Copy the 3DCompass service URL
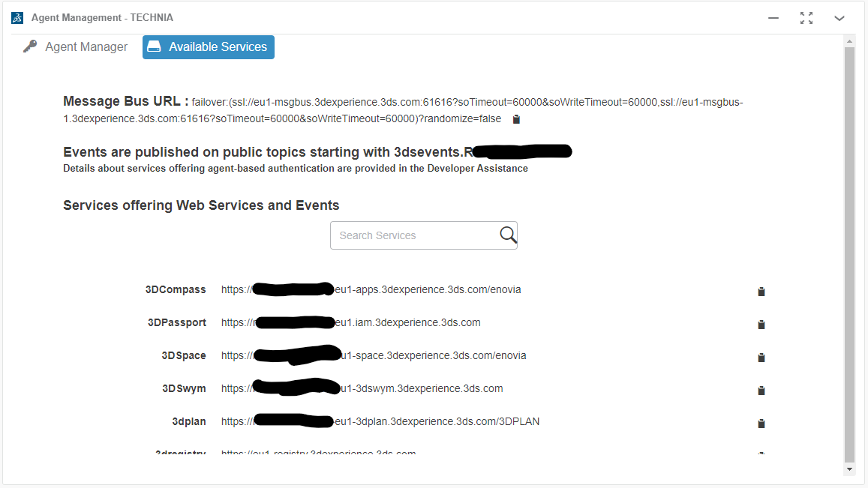The image size is (868, 488). 761,292
